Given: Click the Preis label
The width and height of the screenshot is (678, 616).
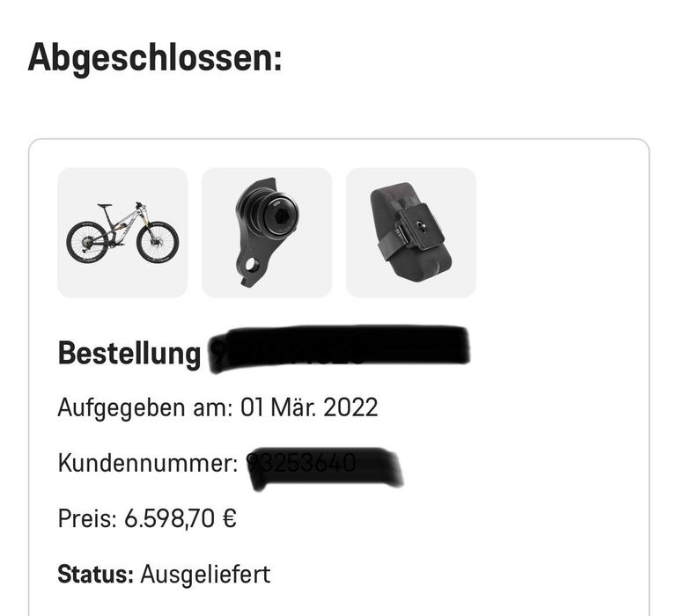Looking at the screenshot, I should click(86, 519).
